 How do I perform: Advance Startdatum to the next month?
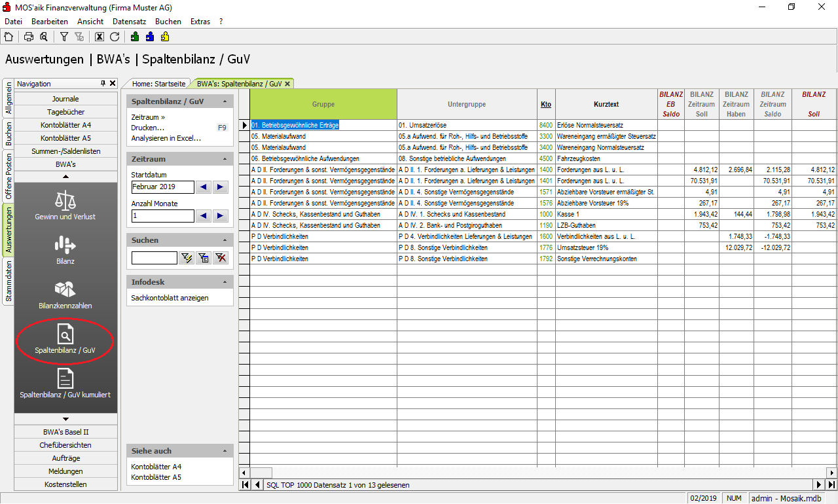221,187
